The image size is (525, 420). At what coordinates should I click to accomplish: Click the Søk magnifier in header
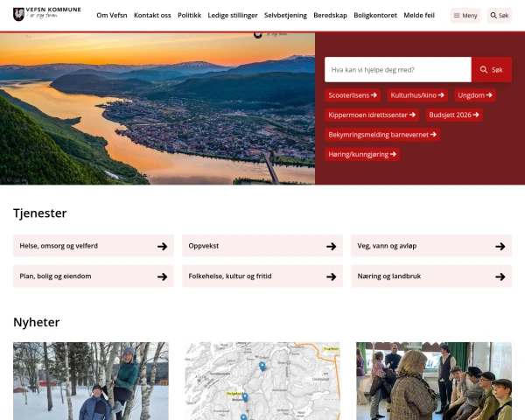[x=499, y=16]
